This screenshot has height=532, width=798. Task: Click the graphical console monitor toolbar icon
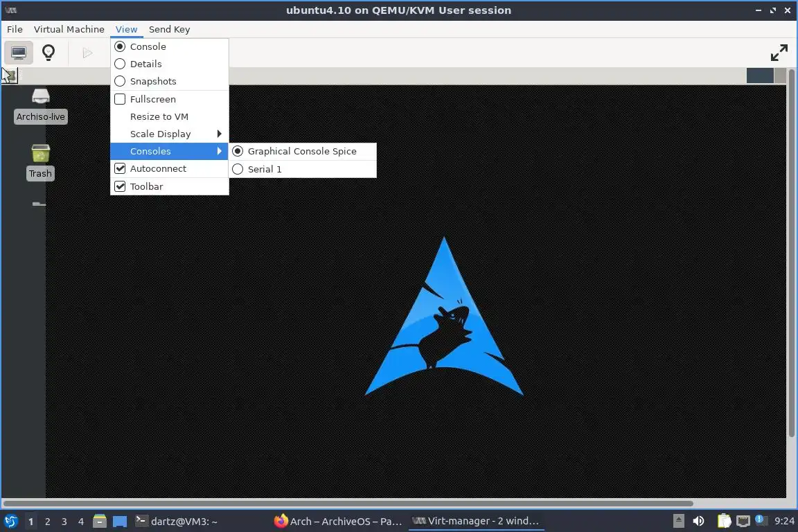[x=19, y=53]
